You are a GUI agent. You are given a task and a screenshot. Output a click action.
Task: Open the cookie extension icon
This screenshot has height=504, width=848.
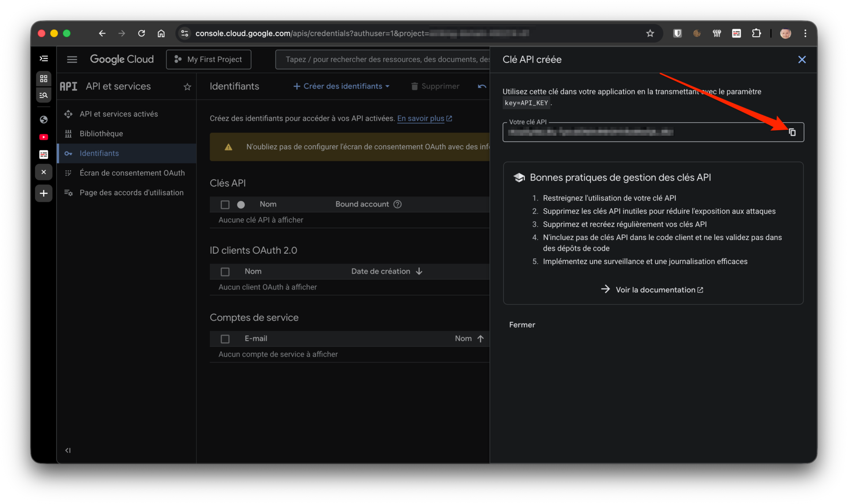697,34
